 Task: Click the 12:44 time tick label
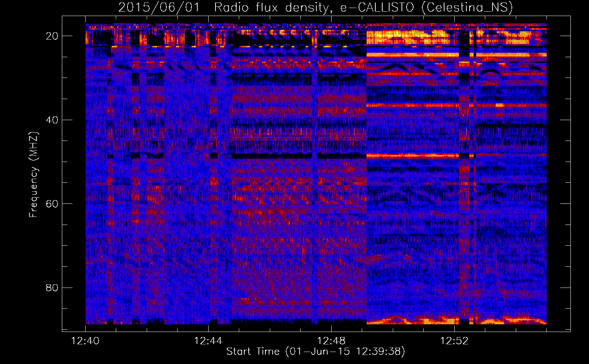coord(208,341)
